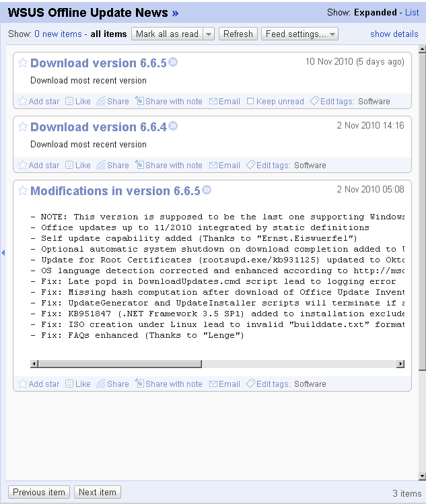The height and width of the screenshot is (504, 426).
Task: Switch to List view
Action: (412, 13)
